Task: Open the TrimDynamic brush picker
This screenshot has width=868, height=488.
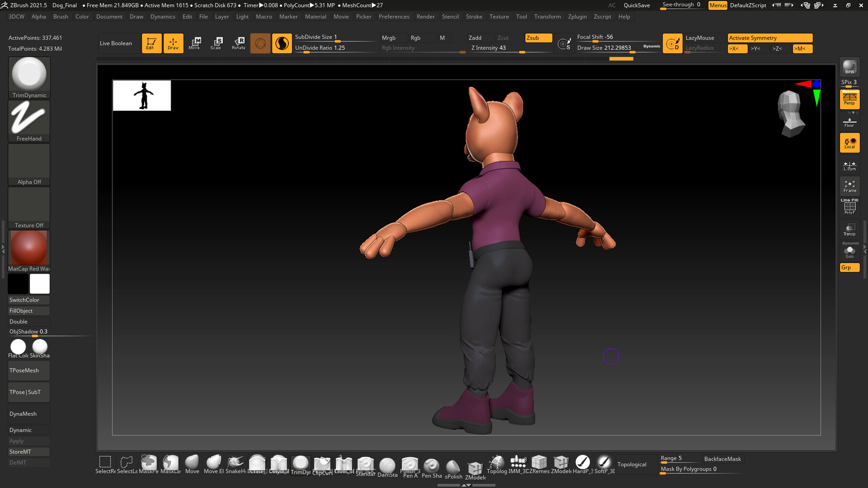Action: (x=29, y=78)
